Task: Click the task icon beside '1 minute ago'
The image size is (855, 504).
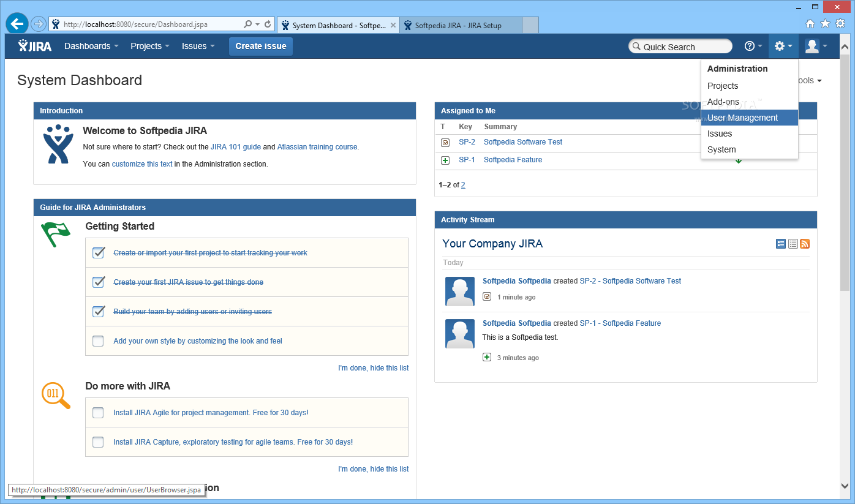Action: [x=487, y=296]
